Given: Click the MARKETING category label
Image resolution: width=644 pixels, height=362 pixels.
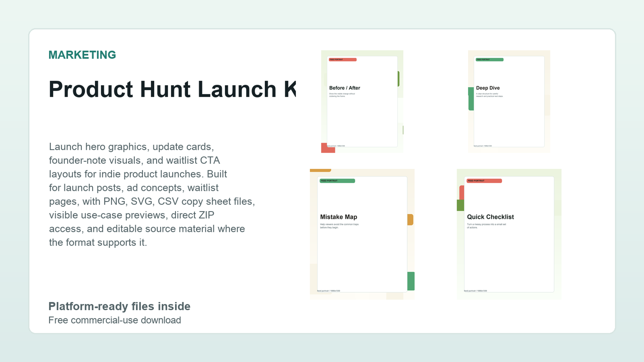Looking at the screenshot, I should (x=82, y=55).
